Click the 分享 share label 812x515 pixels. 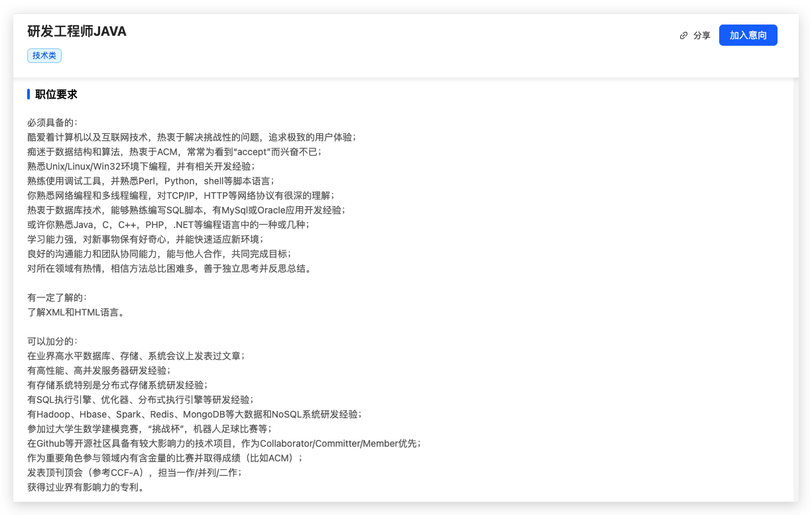tap(701, 36)
